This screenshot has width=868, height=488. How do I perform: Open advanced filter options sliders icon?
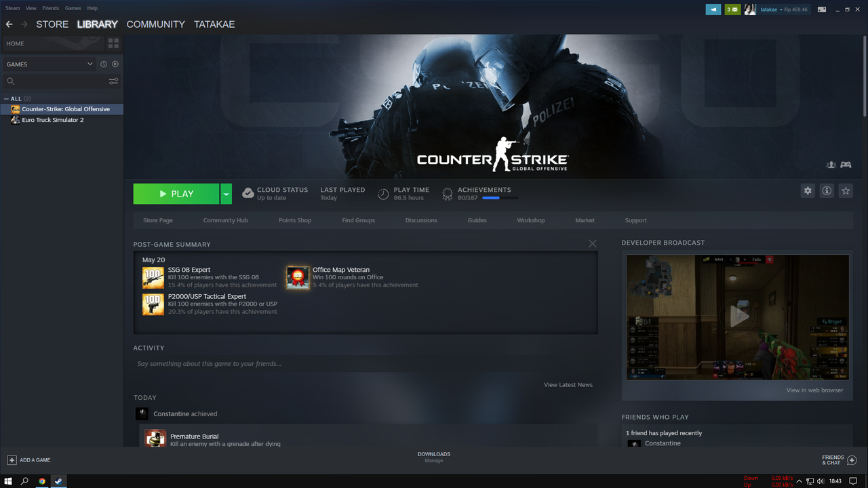[113, 81]
